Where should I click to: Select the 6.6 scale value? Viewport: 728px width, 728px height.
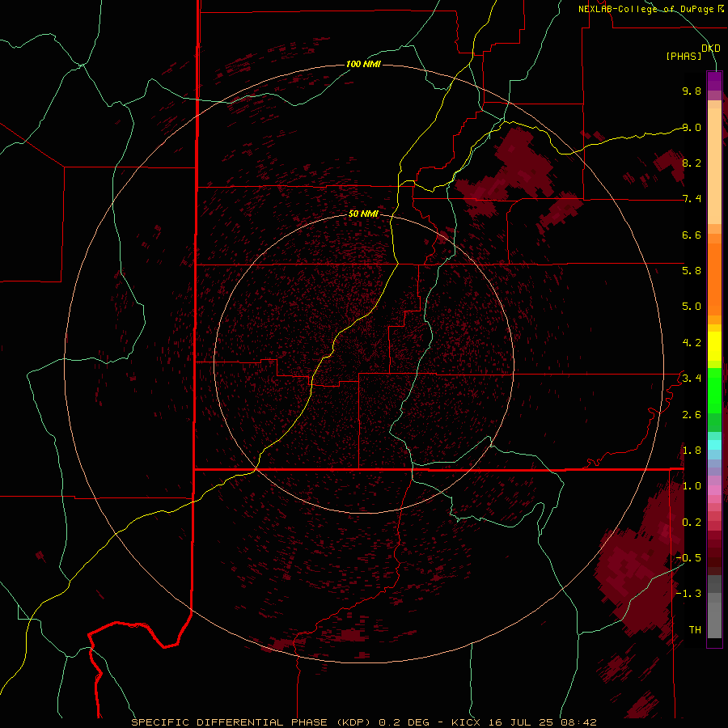pos(692,235)
